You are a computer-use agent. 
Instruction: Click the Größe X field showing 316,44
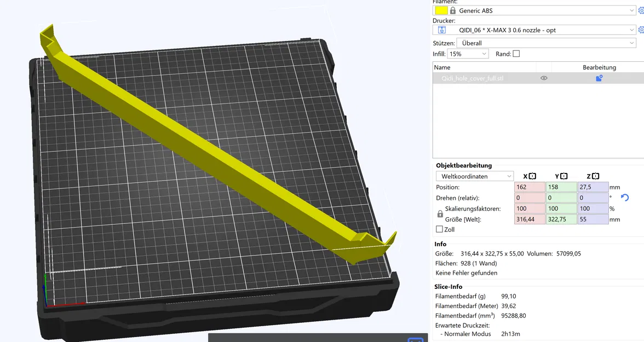pos(530,219)
